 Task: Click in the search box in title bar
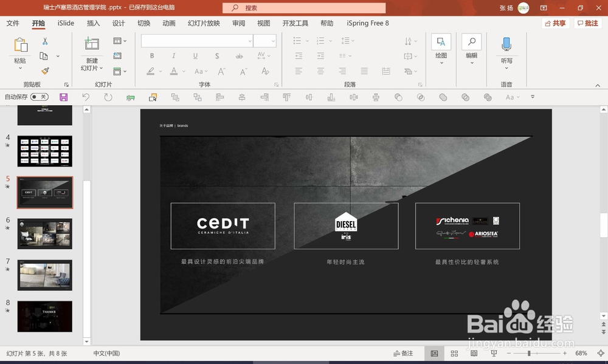(x=304, y=8)
